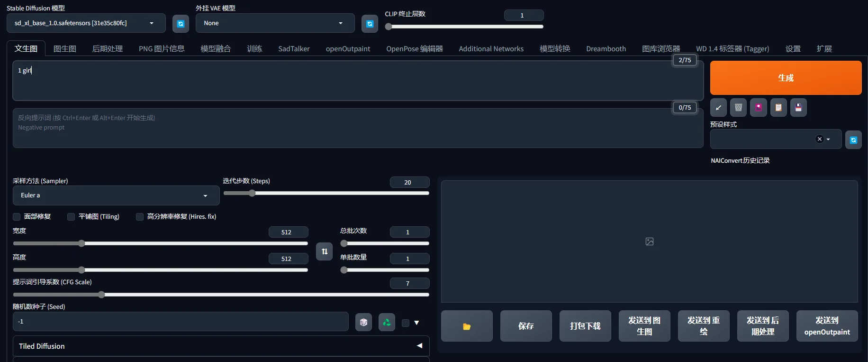This screenshot has height=362, width=868.
Task: Switch to the 图生图 (img2img) tab
Action: [x=65, y=49]
